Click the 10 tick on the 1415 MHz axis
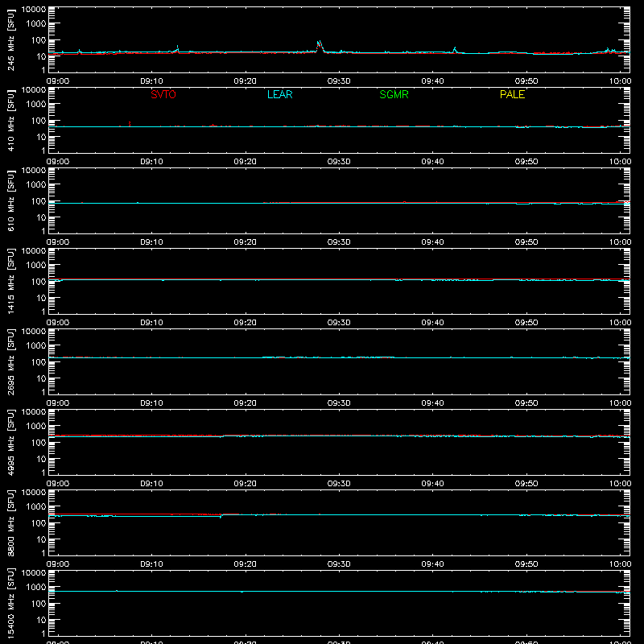644x644 pixels. tap(41, 298)
